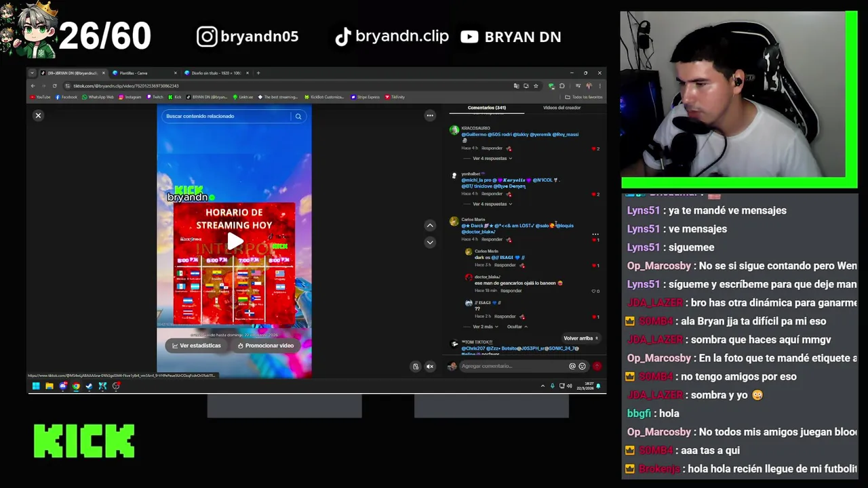Viewport: 868px width, 488px height.
Task: Like Carlos Marin's top comment heart
Action: click(595, 240)
